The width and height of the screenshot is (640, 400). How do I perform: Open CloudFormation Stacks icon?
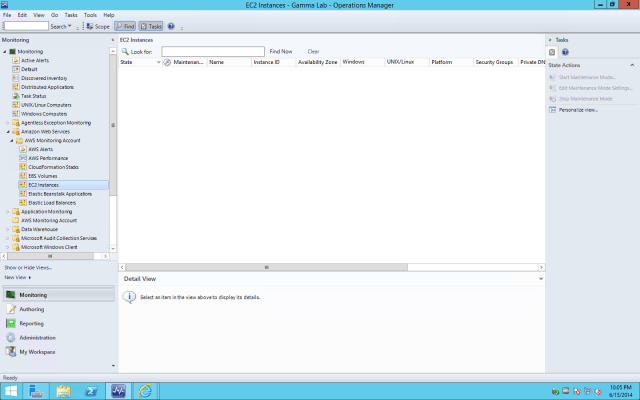23,167
